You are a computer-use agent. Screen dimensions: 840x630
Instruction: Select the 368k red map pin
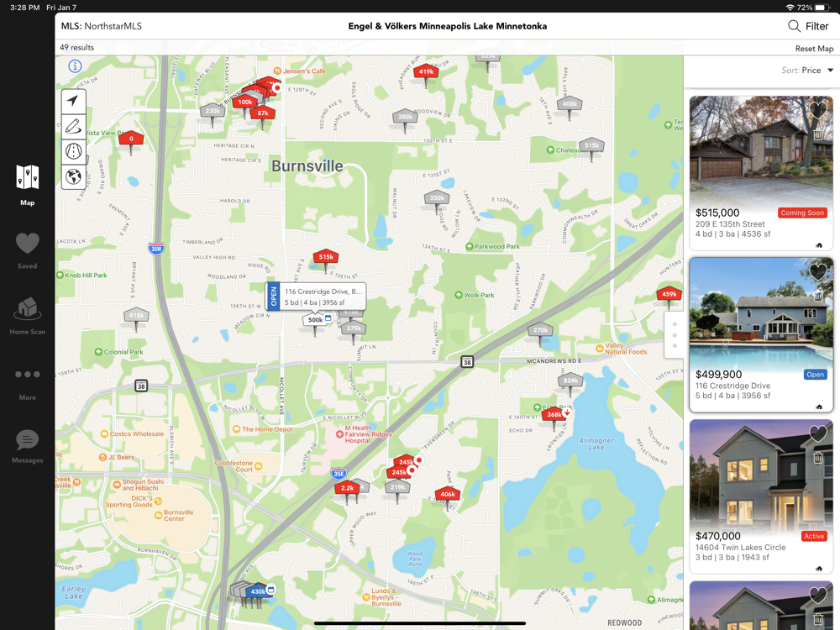coord(554,414)
